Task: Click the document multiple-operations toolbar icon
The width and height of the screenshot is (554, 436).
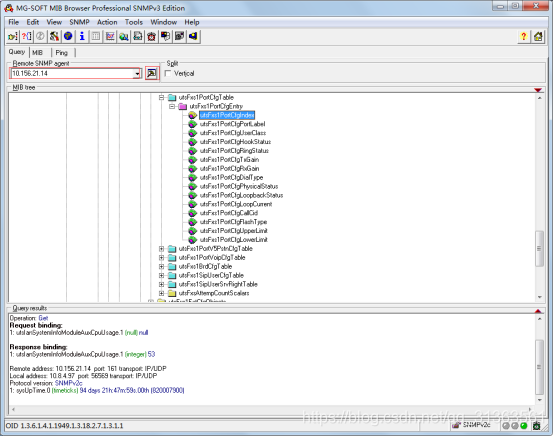Action: point(137,36)
